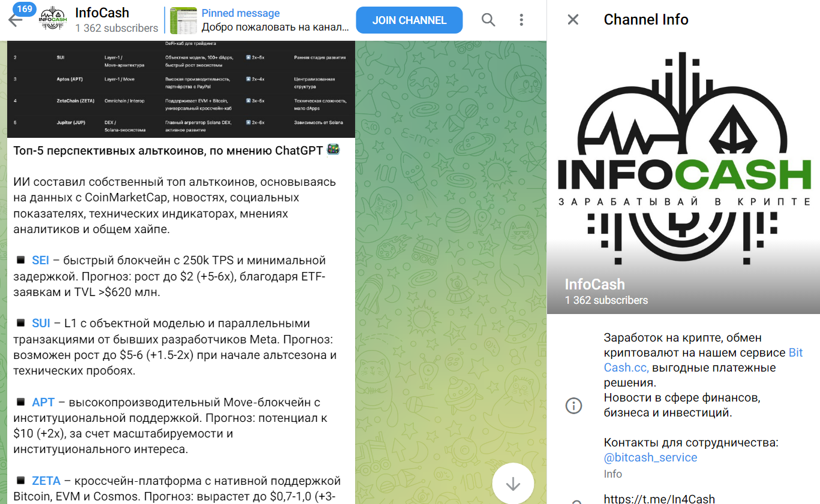
Task: Open the https://t.me/In4Cash channel link
Action: (x=660, y=499)
